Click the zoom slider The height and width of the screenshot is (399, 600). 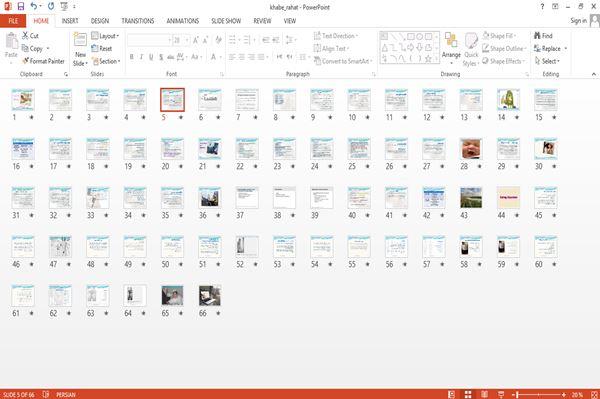539,394
